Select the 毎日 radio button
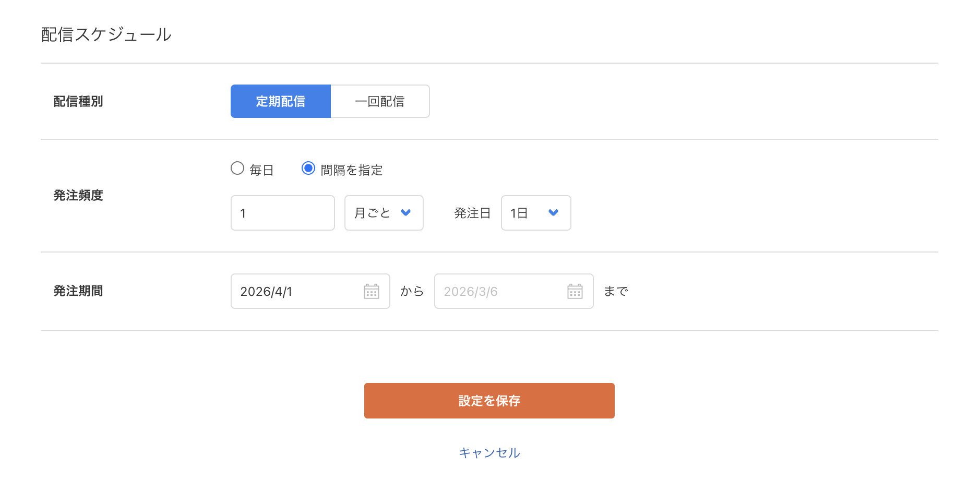The image size is (980, 479). click(238, 168)
